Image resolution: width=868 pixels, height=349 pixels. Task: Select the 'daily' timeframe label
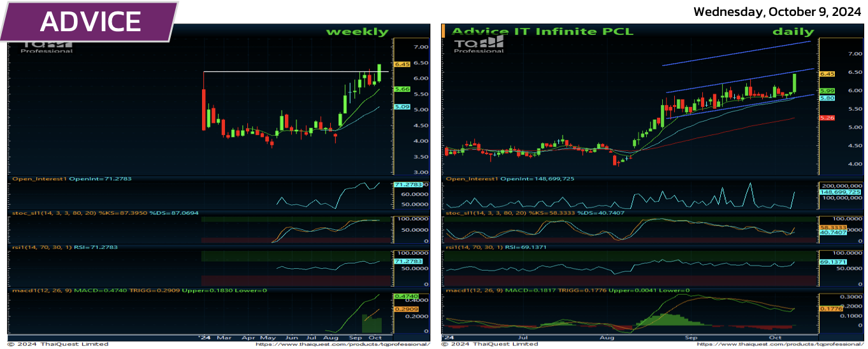point(793,31)
